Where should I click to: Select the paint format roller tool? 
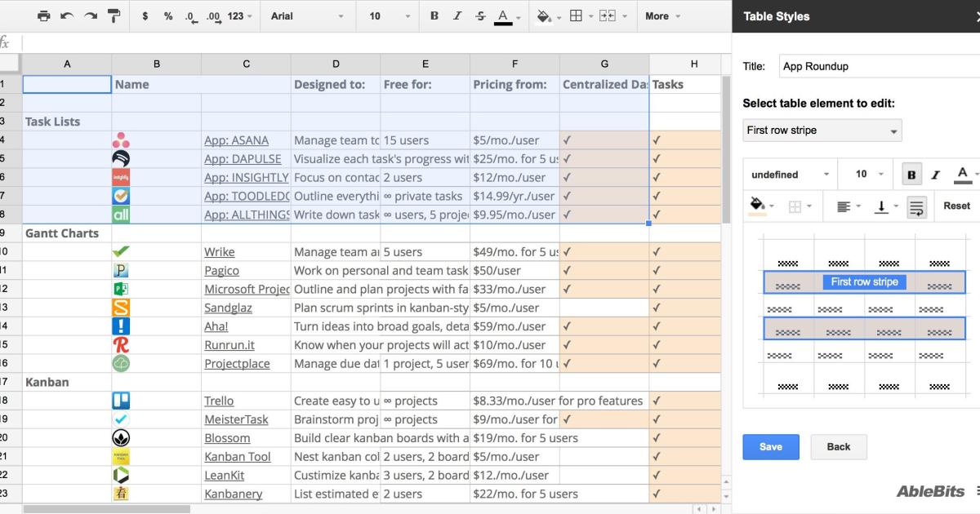pos(114,16)
